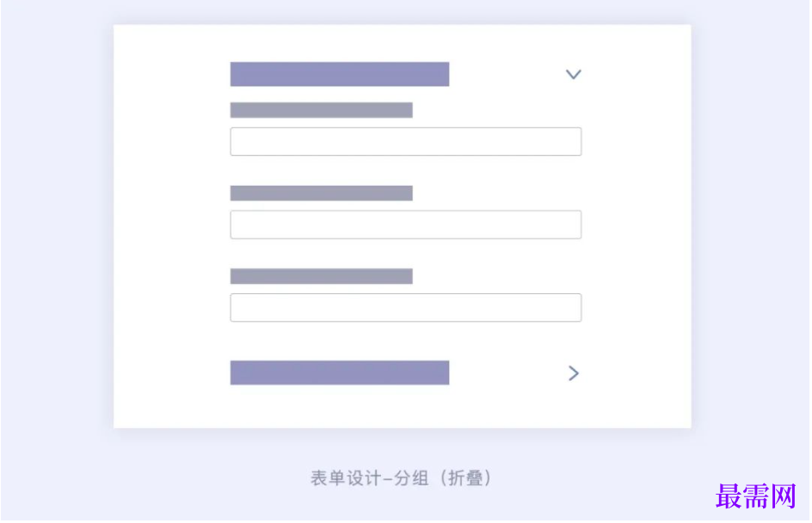
Task: Click the 表单设计 words in the caption
Action: click(x=344, y=478)
